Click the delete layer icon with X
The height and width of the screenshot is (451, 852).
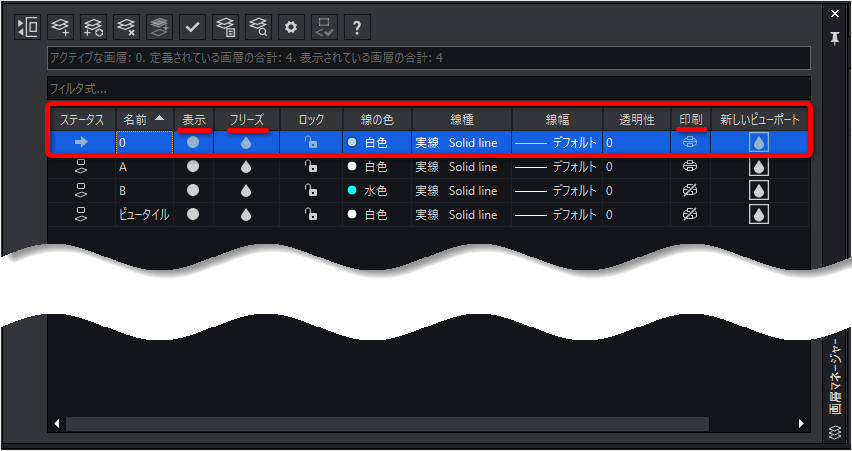point(127,26)
